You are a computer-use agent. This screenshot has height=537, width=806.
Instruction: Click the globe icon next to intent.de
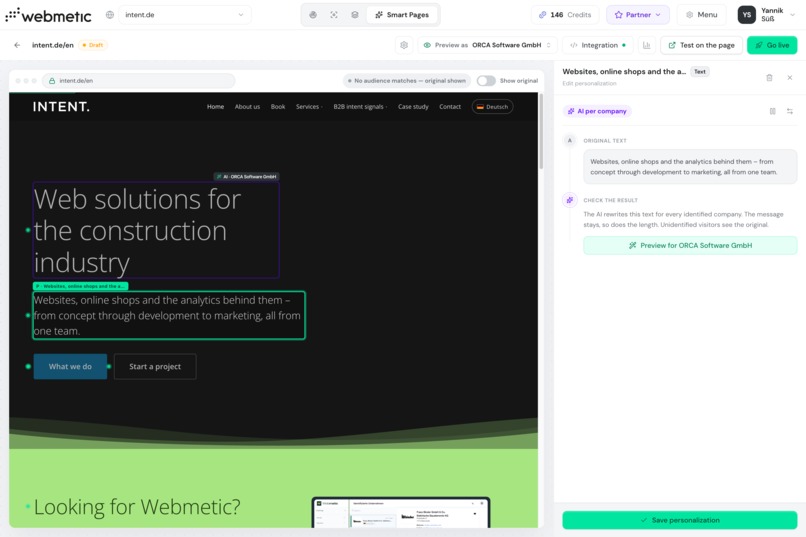109,15
